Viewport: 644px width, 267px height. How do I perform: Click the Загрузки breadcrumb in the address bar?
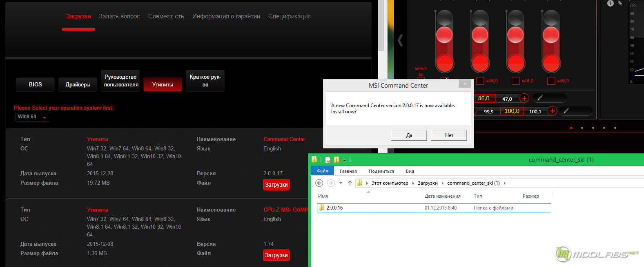click(x=428, y=183)
